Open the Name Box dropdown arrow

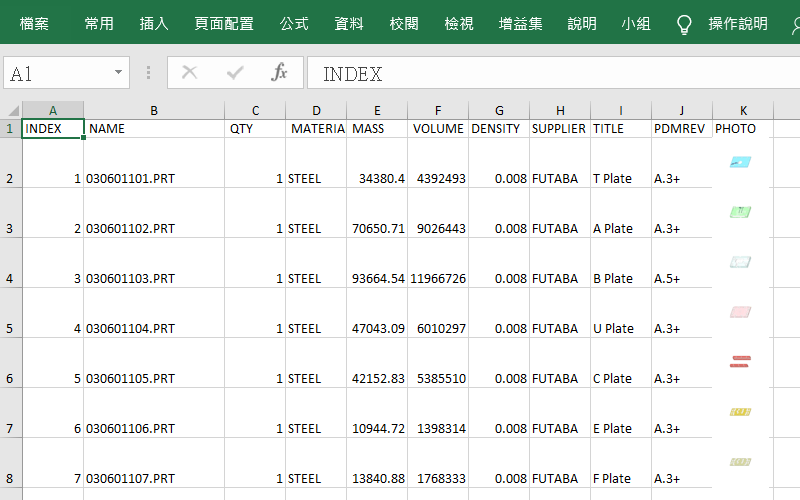[x=119, y=73]
